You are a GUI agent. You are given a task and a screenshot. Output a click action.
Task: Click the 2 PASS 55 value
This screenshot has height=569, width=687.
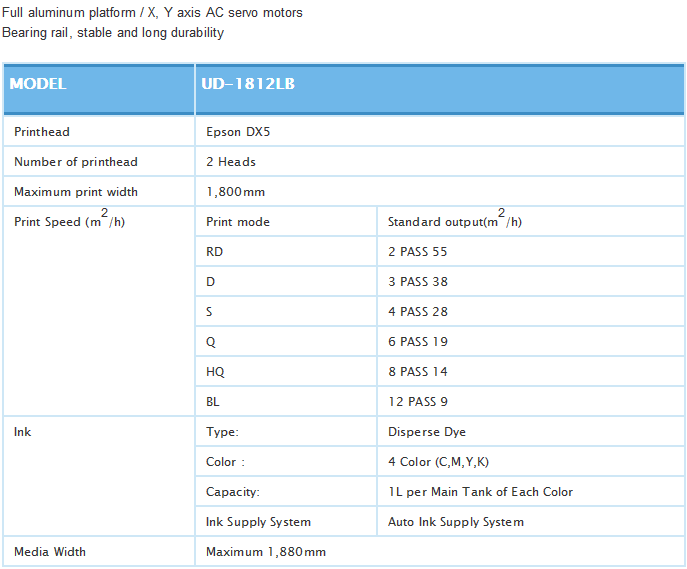[x=417, y=252]
